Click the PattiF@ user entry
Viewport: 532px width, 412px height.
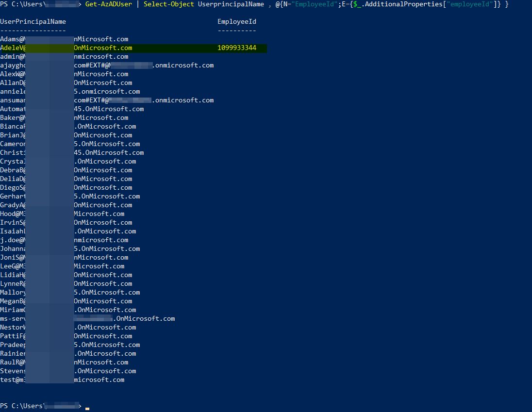pos(66,336)
